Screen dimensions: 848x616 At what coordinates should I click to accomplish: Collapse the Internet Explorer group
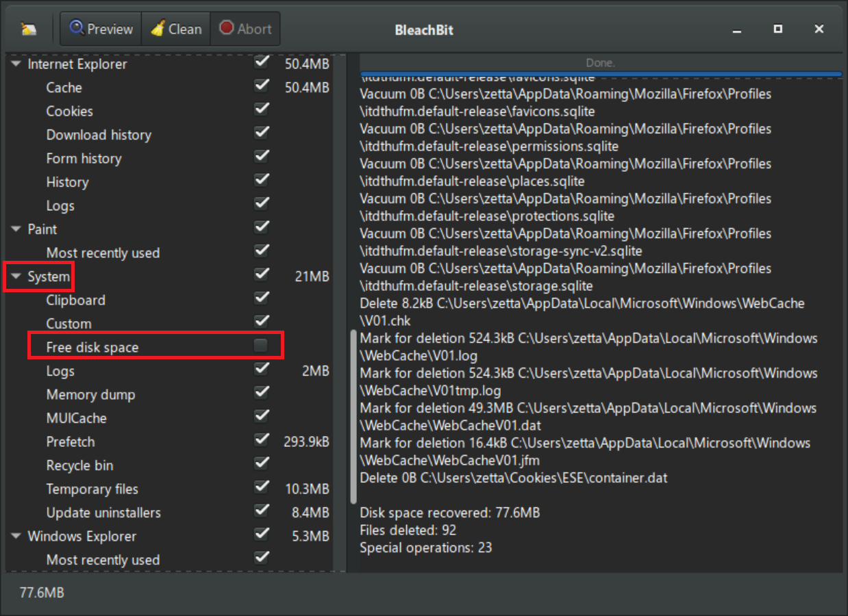16,64
